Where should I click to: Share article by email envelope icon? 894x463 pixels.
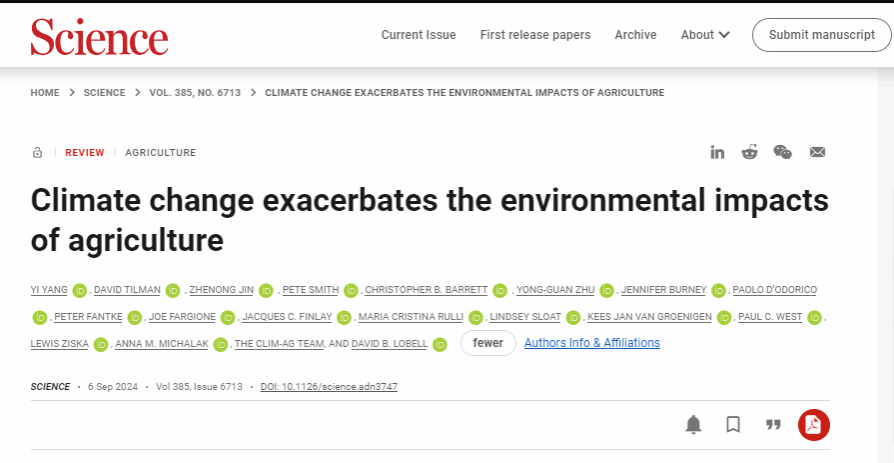tap(817, 152)
